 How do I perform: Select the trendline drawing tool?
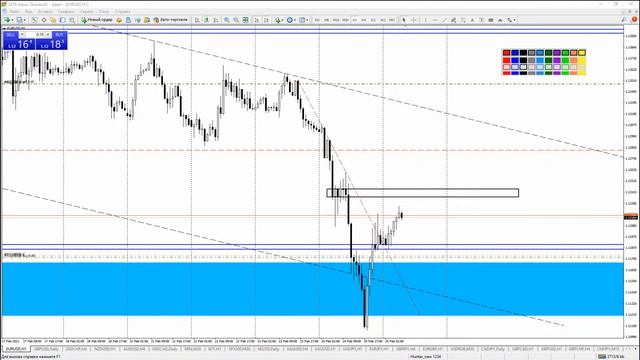pos(444,20)
